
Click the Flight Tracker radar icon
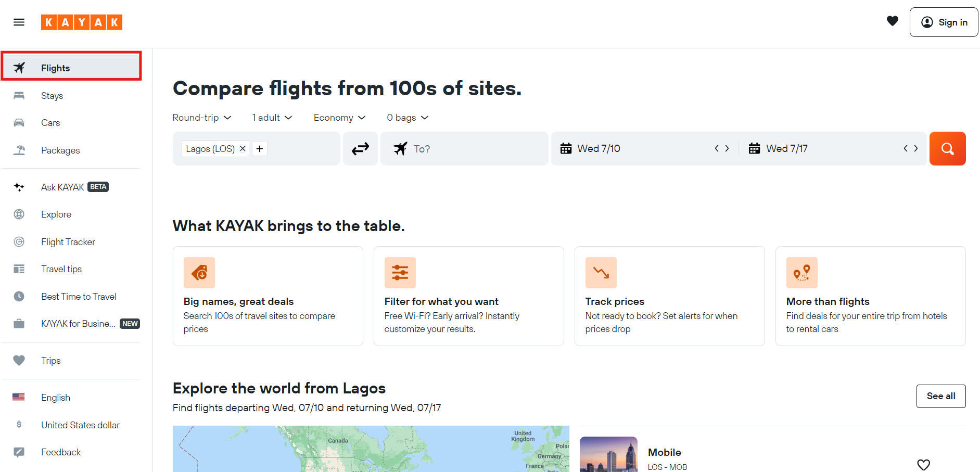19,242
